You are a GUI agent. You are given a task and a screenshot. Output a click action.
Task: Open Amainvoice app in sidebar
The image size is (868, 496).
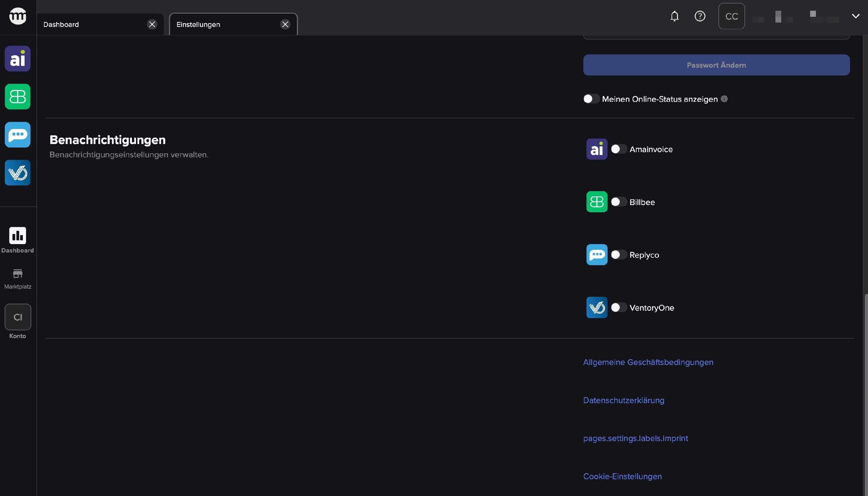pos(18,59)
